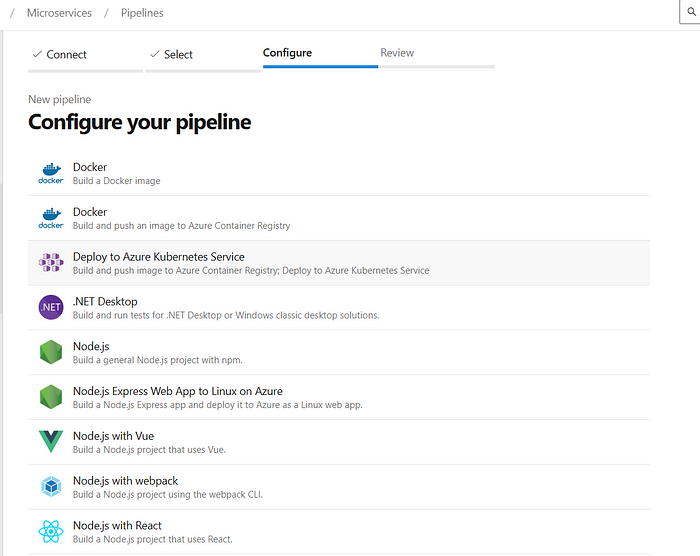Open the search magnifier icon
700x556 pixels.
coord(692,12)
